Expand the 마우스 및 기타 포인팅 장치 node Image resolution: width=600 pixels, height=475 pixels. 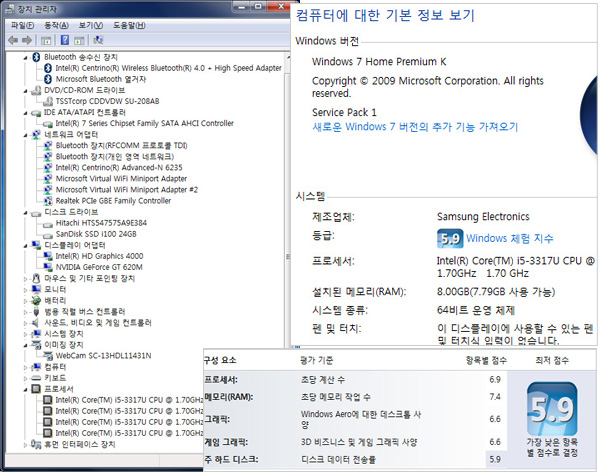click(x=26, y=279)
